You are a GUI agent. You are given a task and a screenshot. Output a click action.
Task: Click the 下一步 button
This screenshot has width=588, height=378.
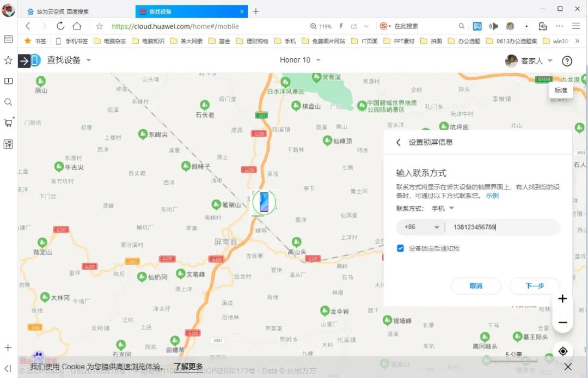534,286
